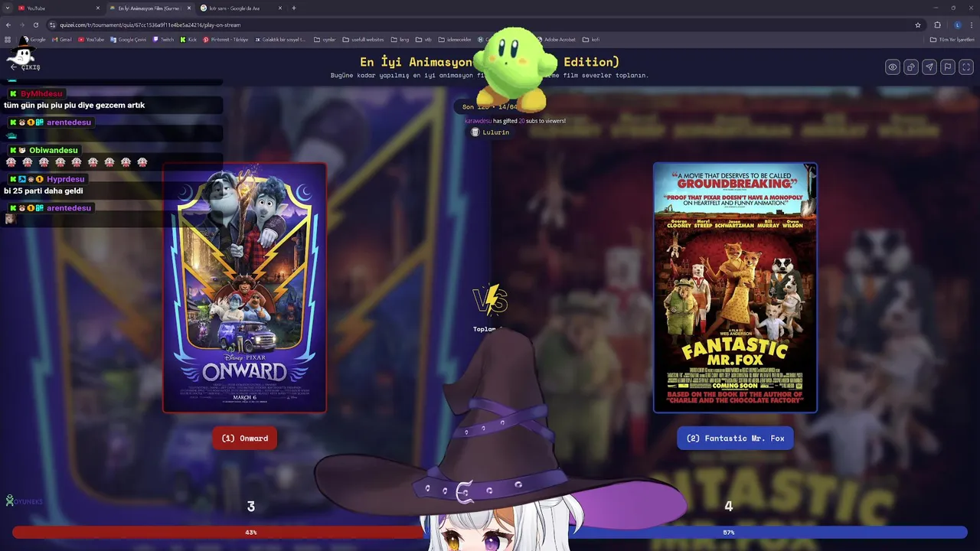Open the Galaktik bir sosyal bookmark
Viewport: 980px width, 551px height.
coord(281,40)
